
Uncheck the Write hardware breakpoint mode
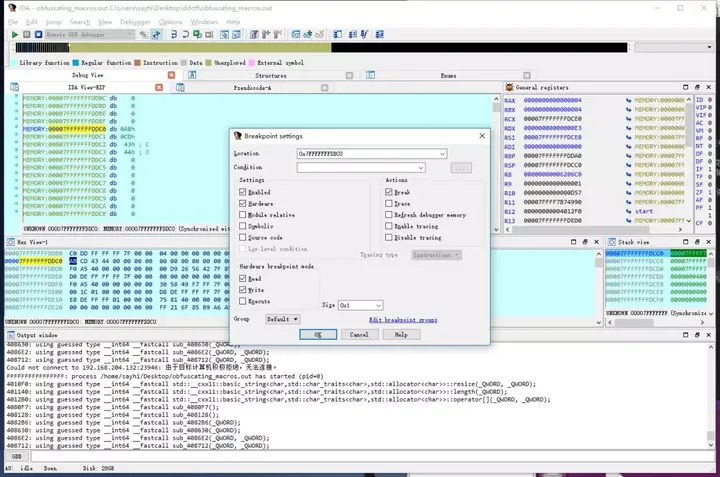click(242, 290)
